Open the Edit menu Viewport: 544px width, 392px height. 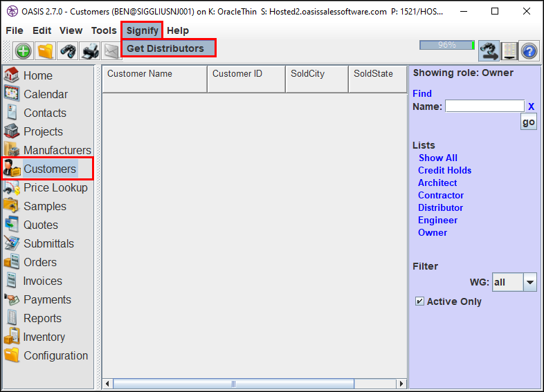pyautogui.click(x=42, y=30)
